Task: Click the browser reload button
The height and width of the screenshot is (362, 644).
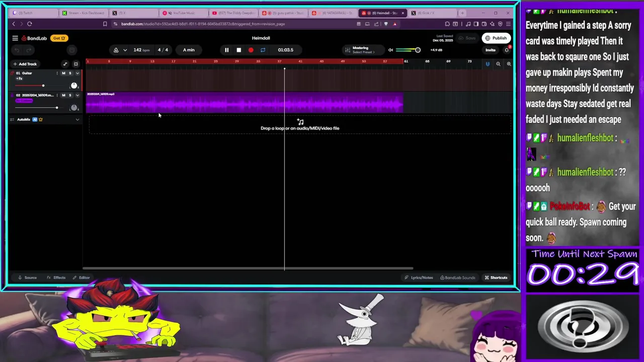Action: [30, 24]
